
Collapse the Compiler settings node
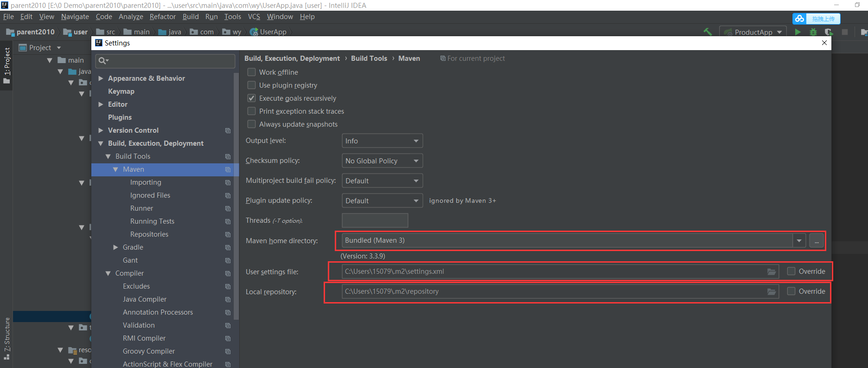(108, 273)
